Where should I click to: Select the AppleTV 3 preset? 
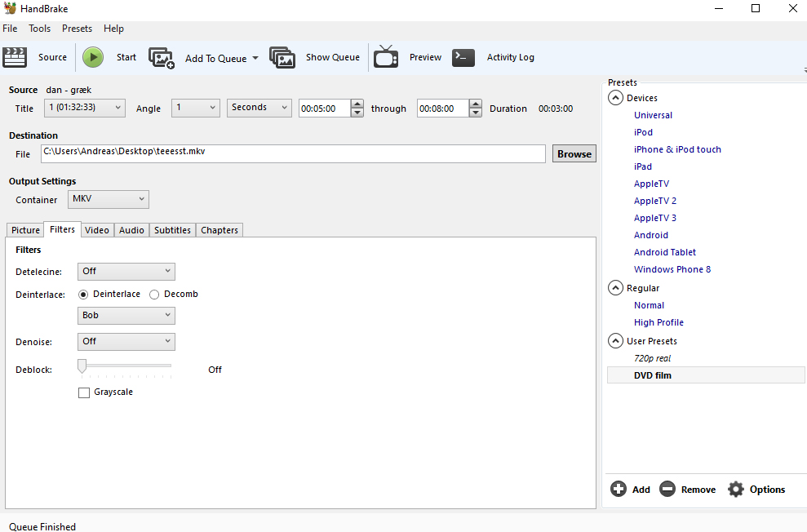coord(655,218)
